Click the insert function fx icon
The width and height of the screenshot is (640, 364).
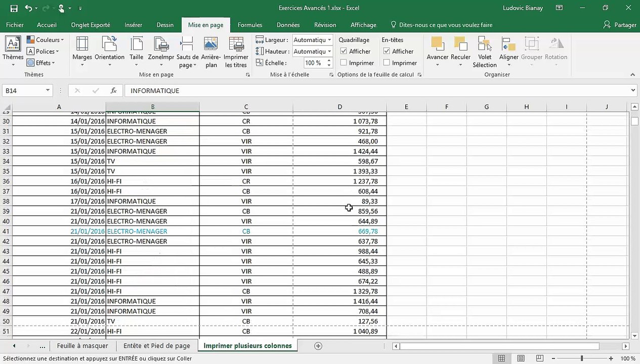(x=114, y=90)
